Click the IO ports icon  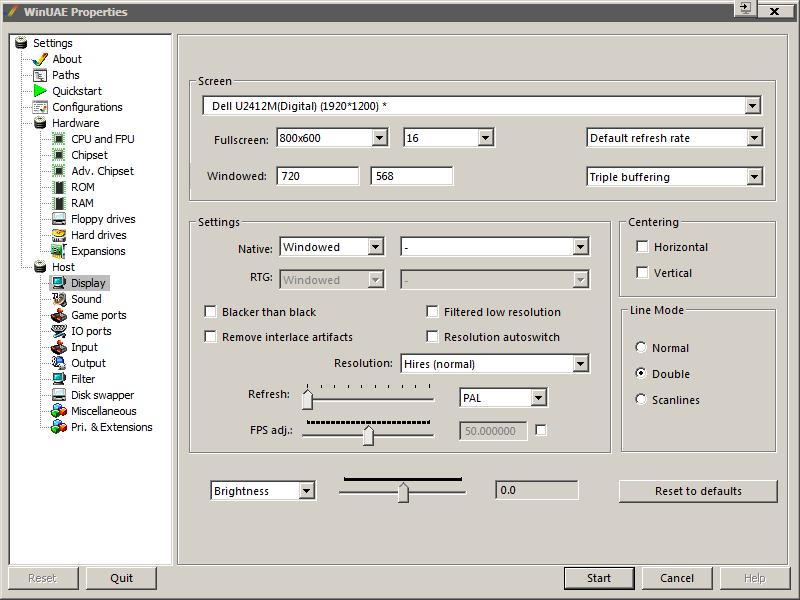tap(59, 331)
